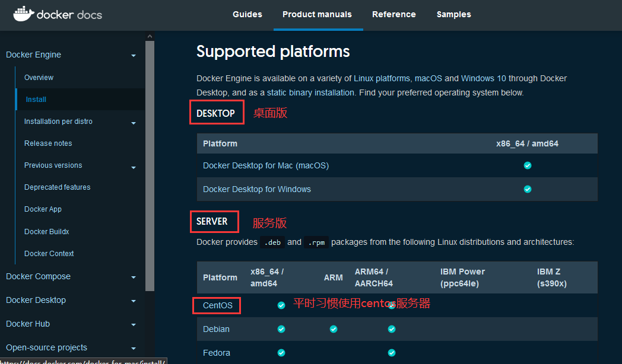
Task: Open the Guides top navigation tab
Action: coord(247,14)
